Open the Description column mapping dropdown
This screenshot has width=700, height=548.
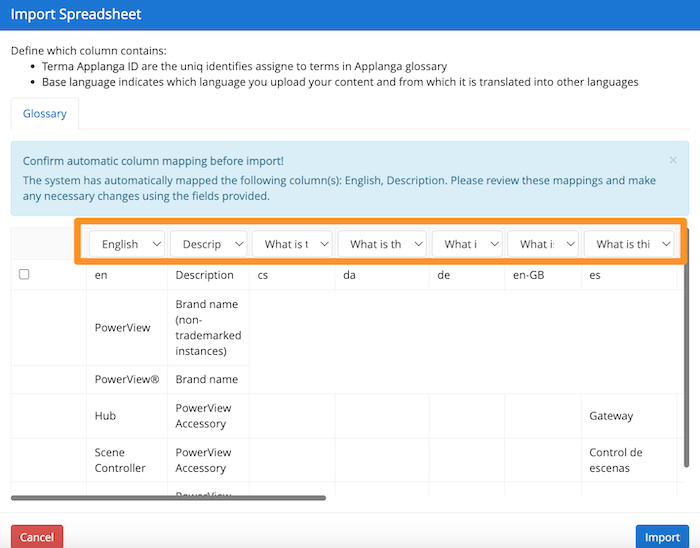click(x=208, y=244)
